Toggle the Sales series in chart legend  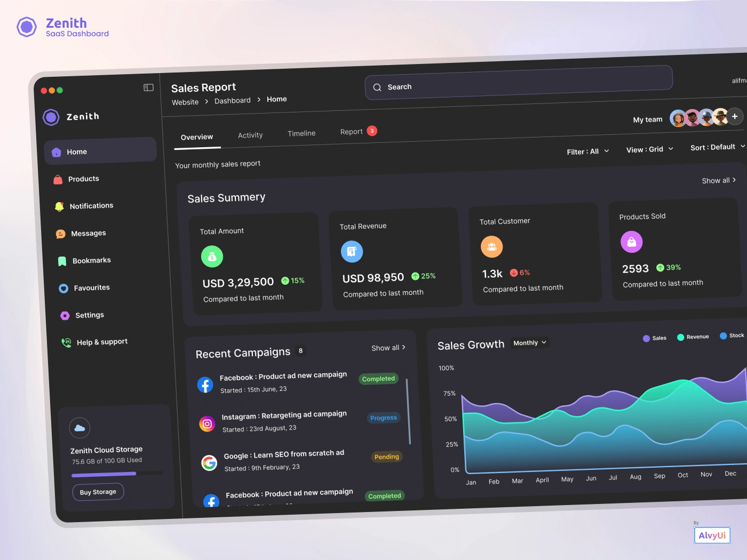655,338
